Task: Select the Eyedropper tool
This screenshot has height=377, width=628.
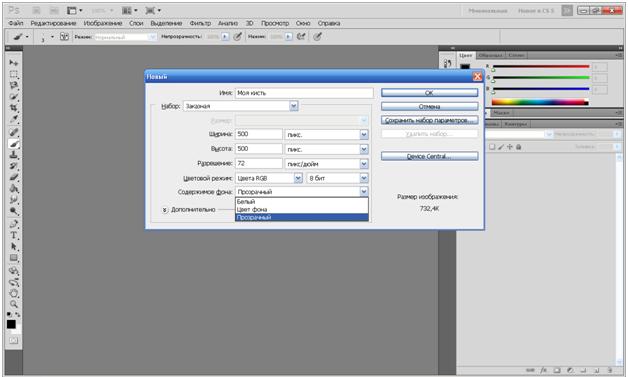Action: (14, 119)
